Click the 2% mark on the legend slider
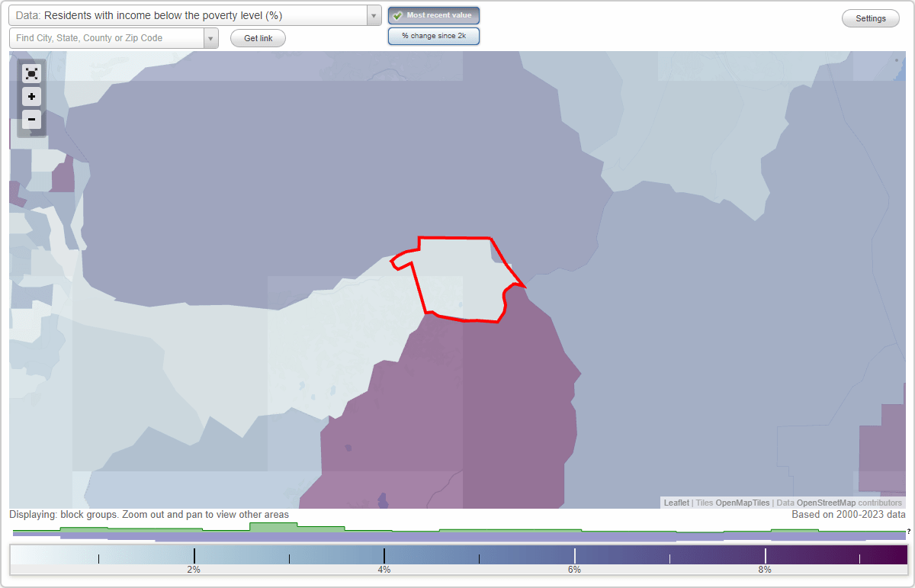 194,556
